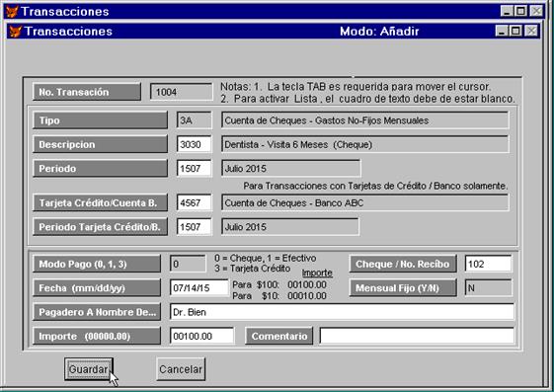The width and height of the screenshot is (554, 392).
Task: Click the Periodo Tarjeta Crédito/B. button
Action: coord(100,227)
